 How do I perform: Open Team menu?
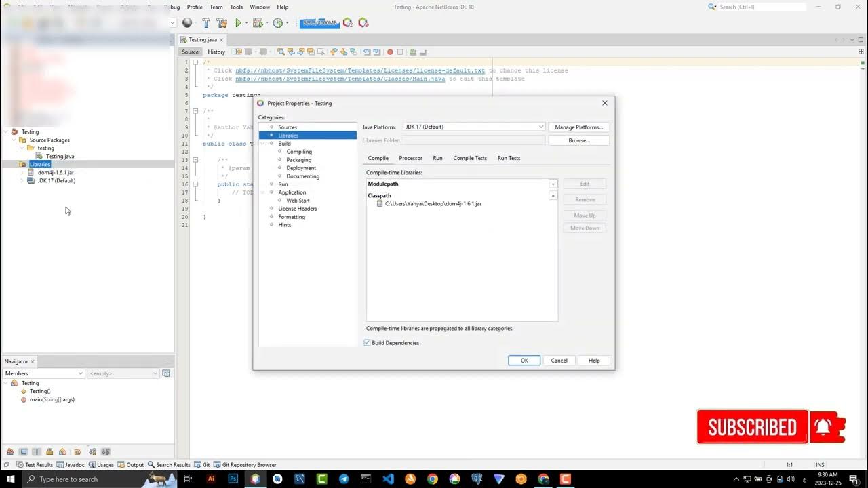click(x=216, y=7)
